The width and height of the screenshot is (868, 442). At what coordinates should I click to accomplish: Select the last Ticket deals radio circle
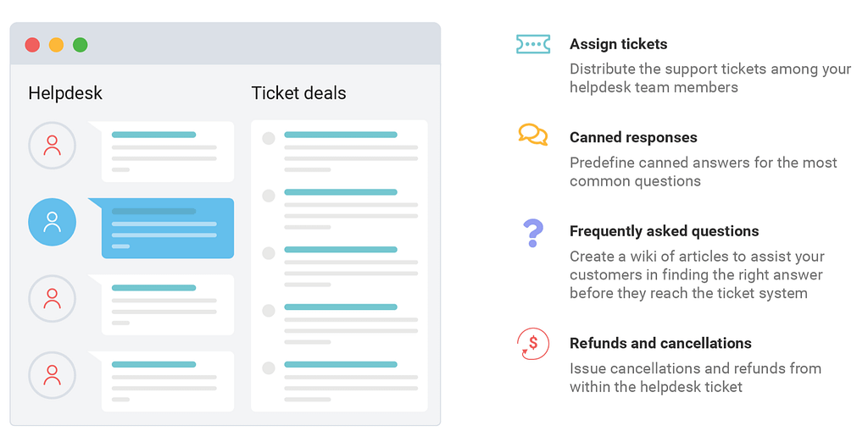[x=269, y=367]
